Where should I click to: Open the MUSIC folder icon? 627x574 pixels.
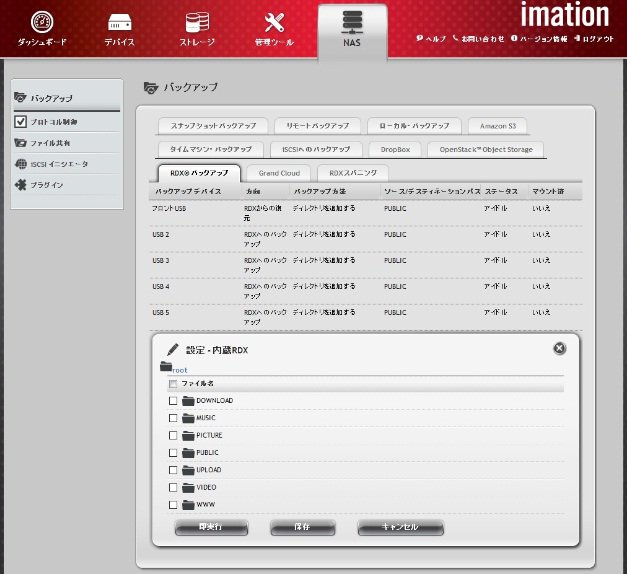(188, 418)
